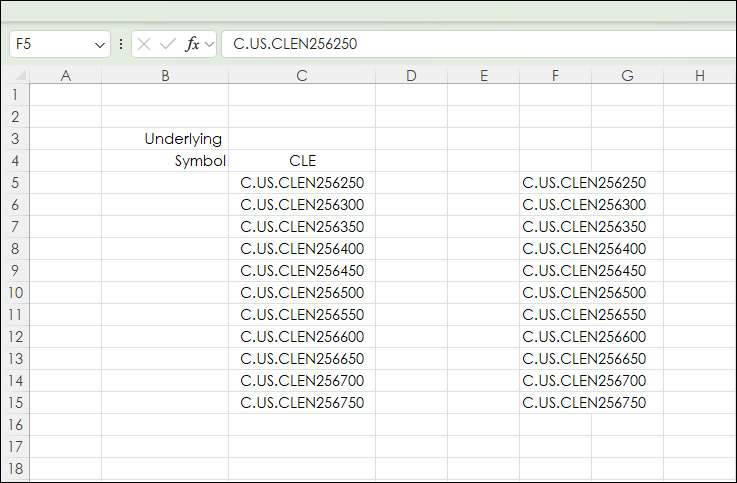
Task: Click inside the Name Box showing F5
Action: click(x=50, y=44)
